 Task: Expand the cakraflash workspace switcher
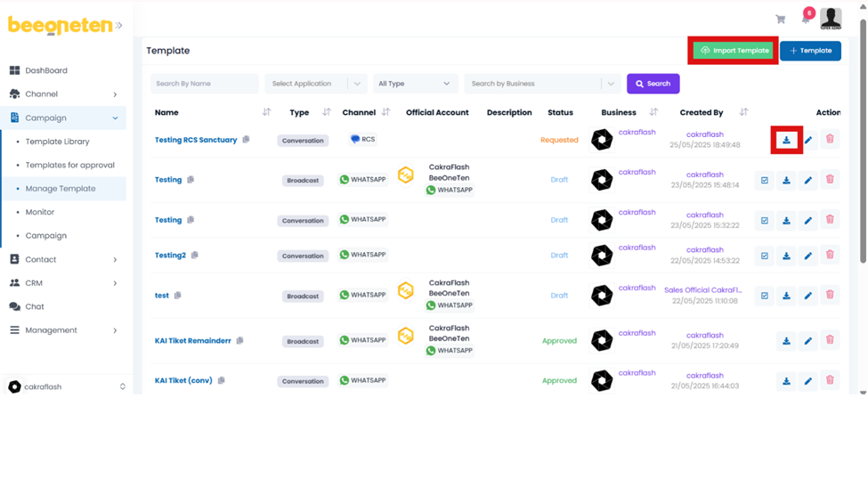click(122, 386)
